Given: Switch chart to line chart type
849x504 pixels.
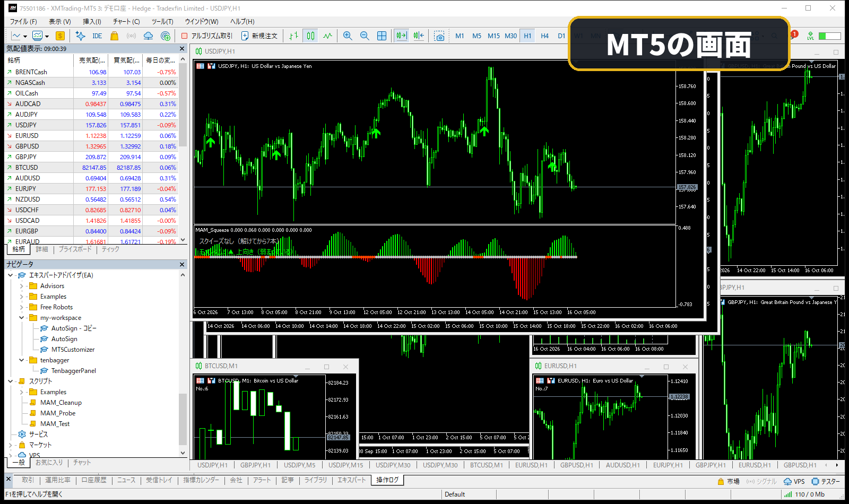Looking at the screenshot, I should pos(327,36).
